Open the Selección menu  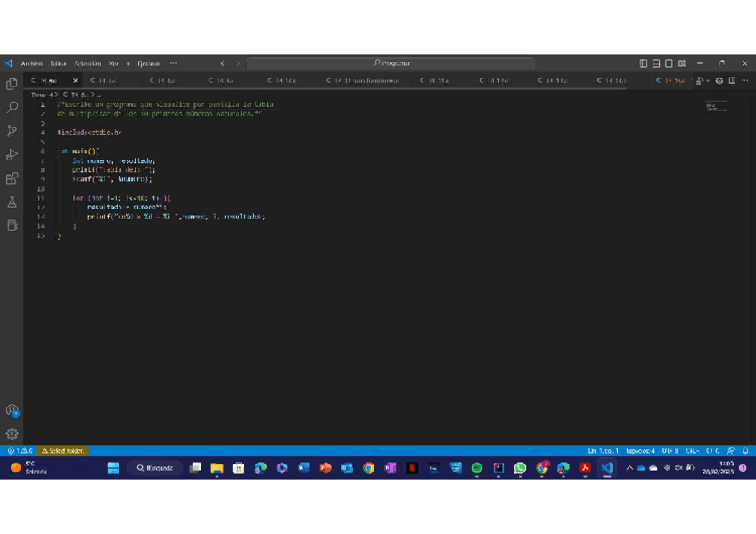tap(87, 63)
